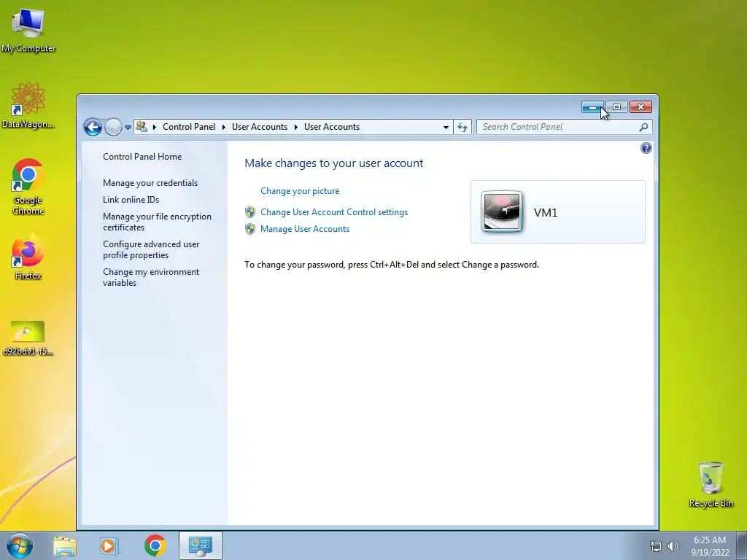
Task: Click the network icon in system tray
Action: (656, 546)
